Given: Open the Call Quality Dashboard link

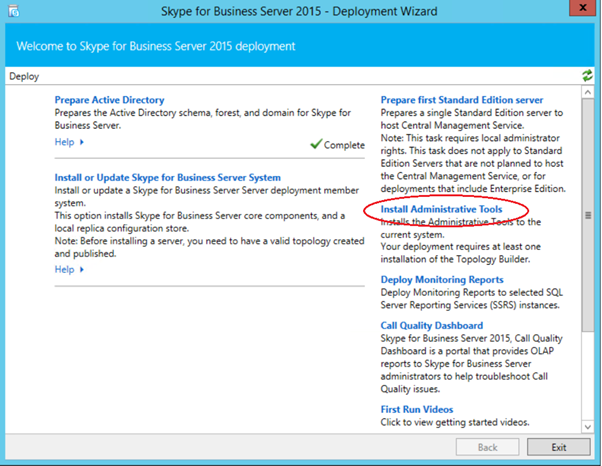Looking at the screenshot, I should click(432, 326).
